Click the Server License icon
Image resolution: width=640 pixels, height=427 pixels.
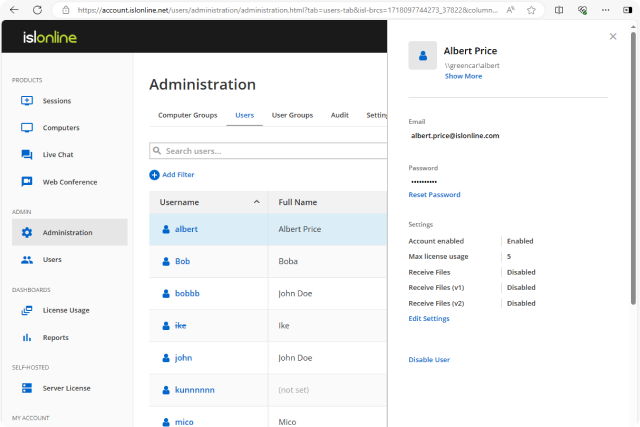(x=27, y=388)
